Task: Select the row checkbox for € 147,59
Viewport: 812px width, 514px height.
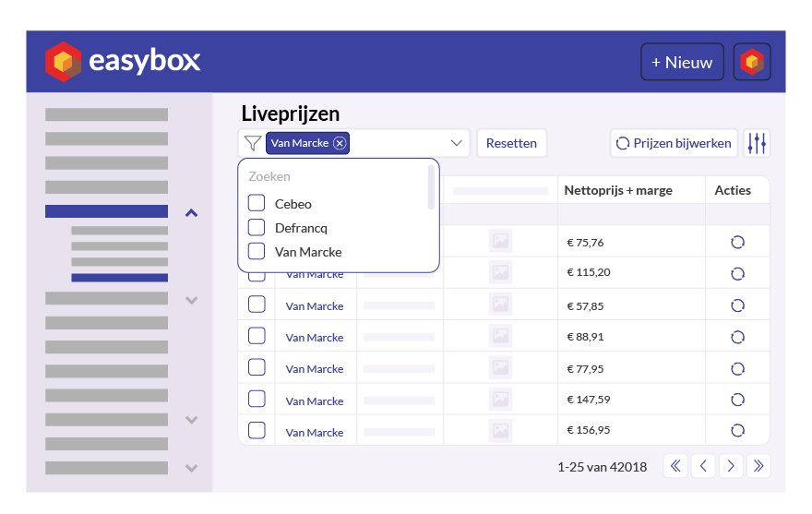Action: 257,399
